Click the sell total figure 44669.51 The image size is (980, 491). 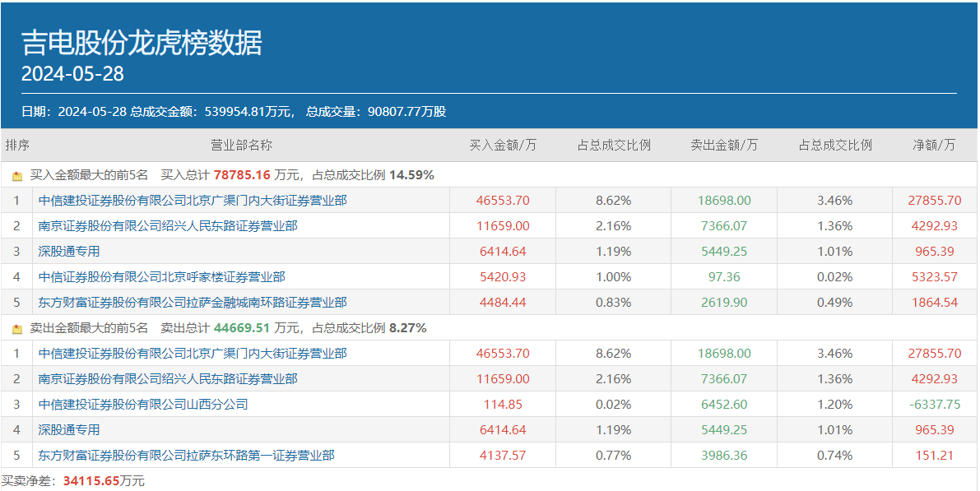[x=242, y=328]
